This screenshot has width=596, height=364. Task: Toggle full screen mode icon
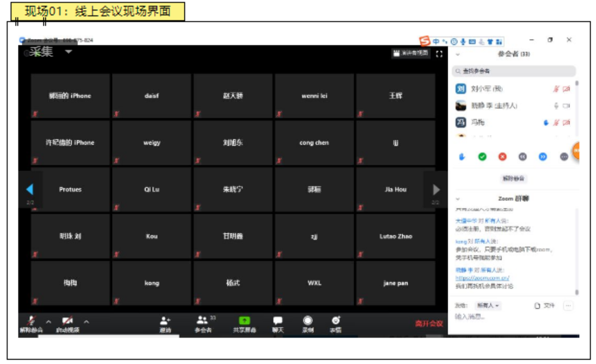[x=439, y=54]
